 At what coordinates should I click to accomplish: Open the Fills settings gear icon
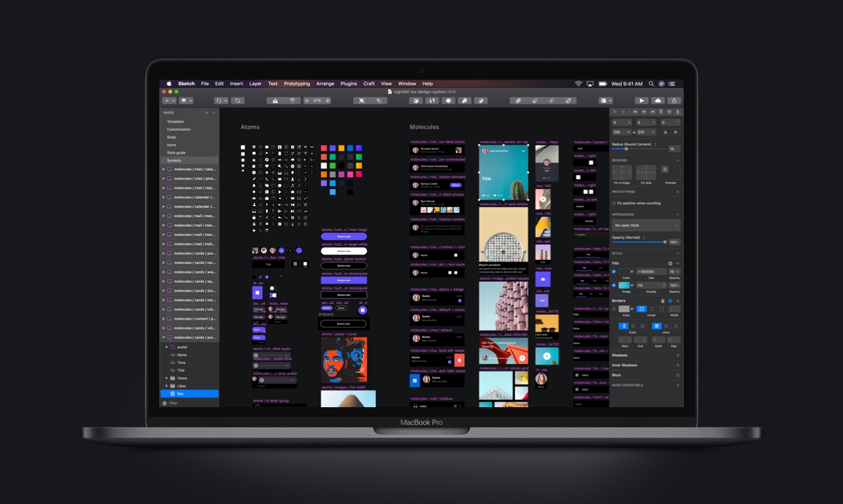coord(670,263)
